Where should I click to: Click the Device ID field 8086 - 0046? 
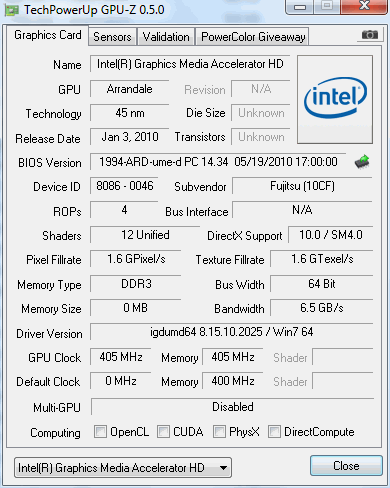[x=124, y=186]
